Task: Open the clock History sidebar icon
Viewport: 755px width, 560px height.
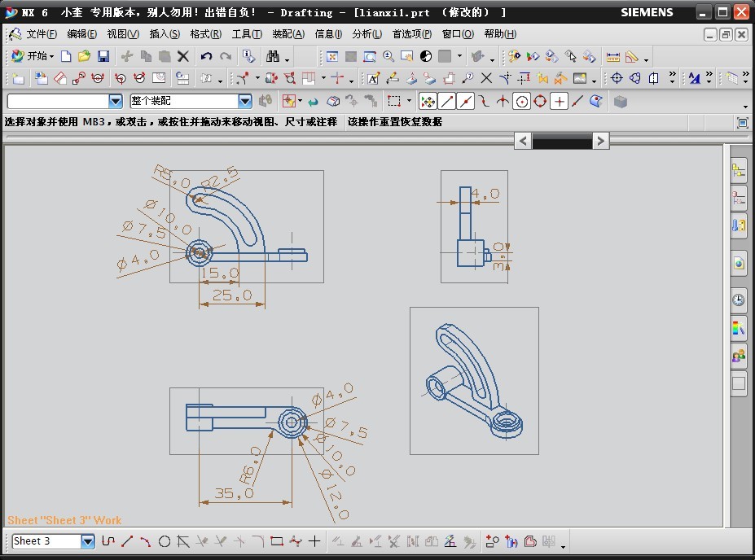Action: coord(738,300)
